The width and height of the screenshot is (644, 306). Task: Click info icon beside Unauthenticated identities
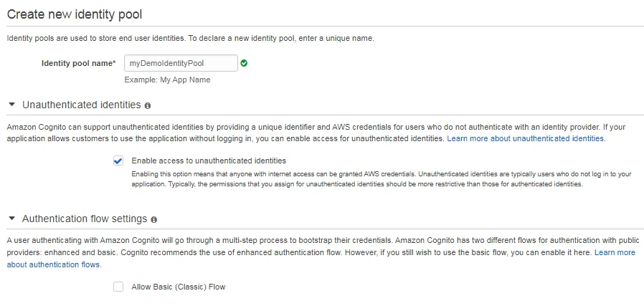(x=148, y=105)
